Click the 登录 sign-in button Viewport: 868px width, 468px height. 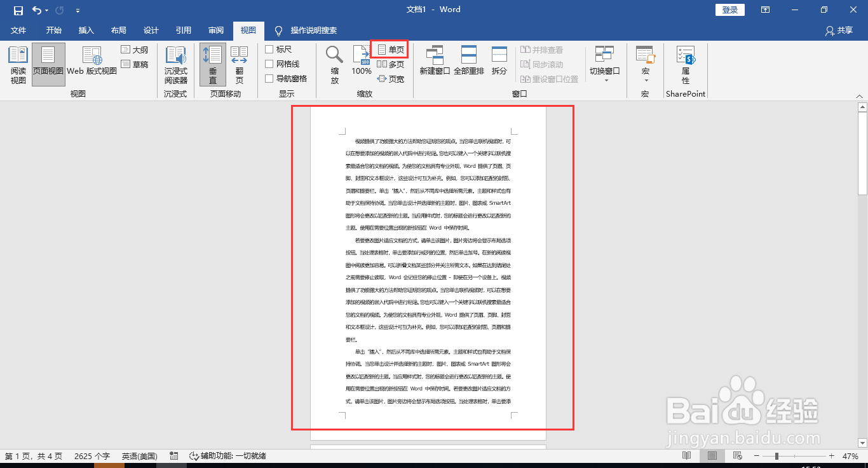(729, 9)
